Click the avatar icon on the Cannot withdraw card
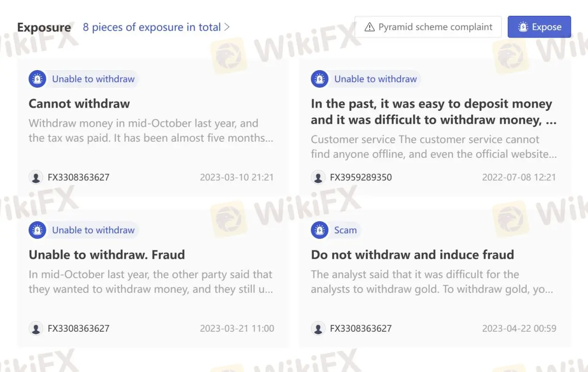Image resolution: width=588 pixels, height=372 pixels. click(x=36, y=177)
